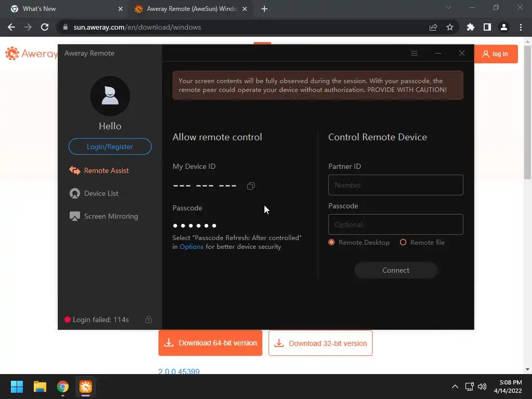
Task: Toggle the Chrome side panel
Action: click(x=487, y=27)
